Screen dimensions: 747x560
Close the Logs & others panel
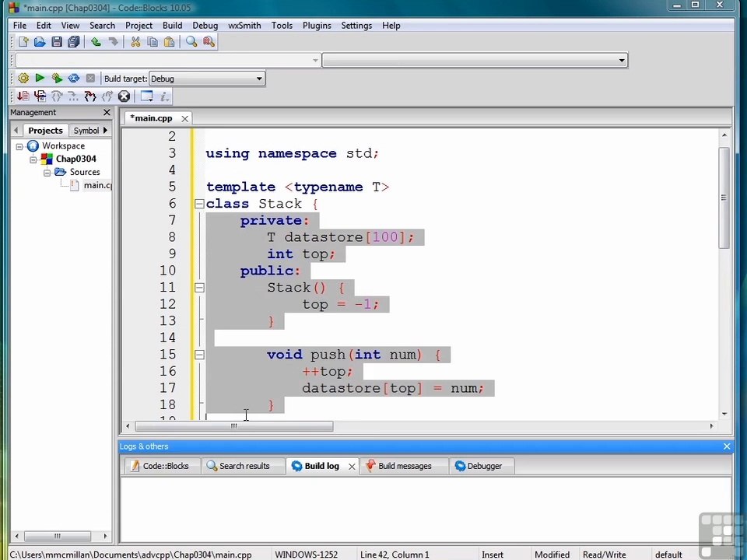(727, 446)
